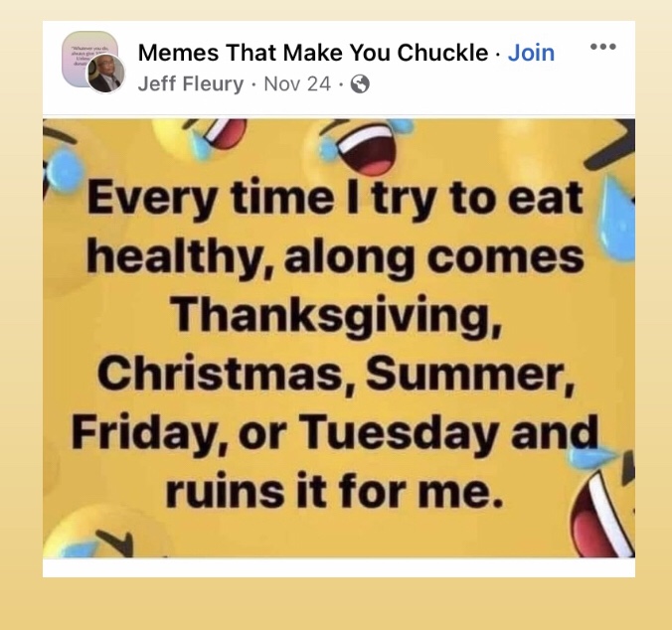Join the Memes That Make You Chuckle group
This screenshot has width=672, height=630.
(531, 53)
